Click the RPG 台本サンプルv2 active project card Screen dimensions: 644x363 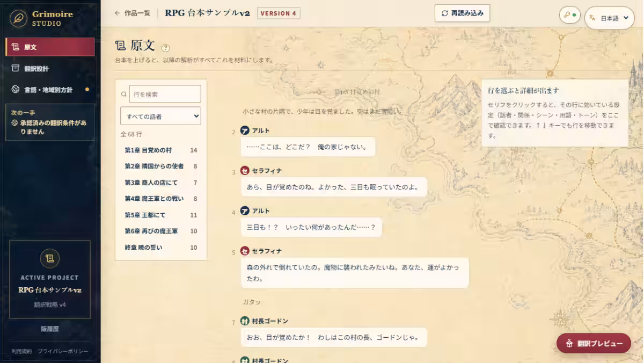pyautogui.click(x=50, y=279)
